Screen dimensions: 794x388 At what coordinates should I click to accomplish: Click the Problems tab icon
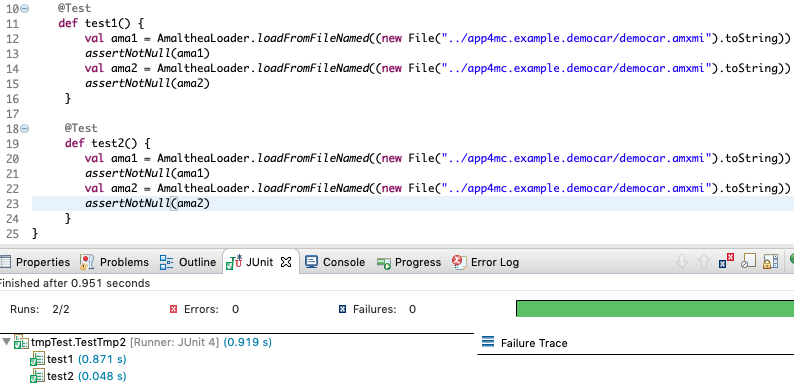(88, 262)
